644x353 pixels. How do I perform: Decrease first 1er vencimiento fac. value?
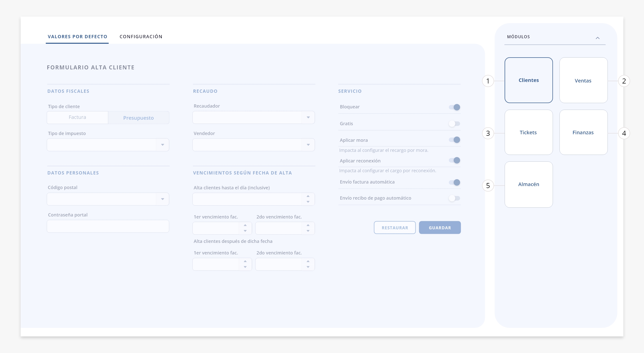point(245,231)
